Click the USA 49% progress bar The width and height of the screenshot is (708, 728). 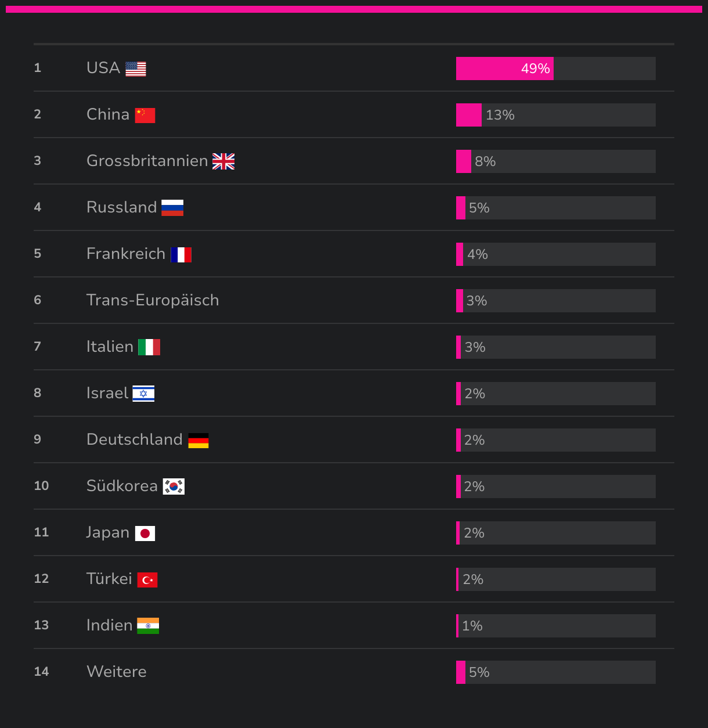(555, 69)
